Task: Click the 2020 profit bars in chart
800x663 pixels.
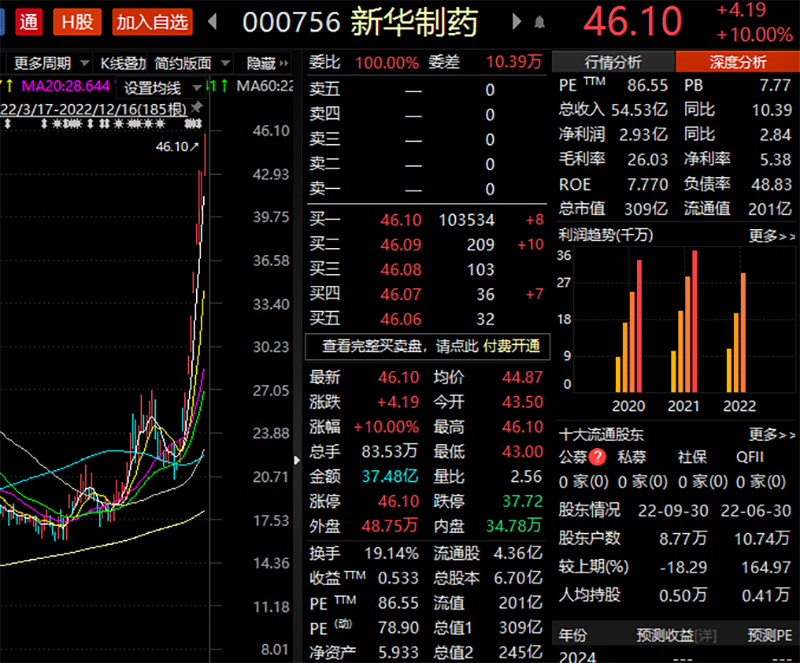Action: [629, 327]
